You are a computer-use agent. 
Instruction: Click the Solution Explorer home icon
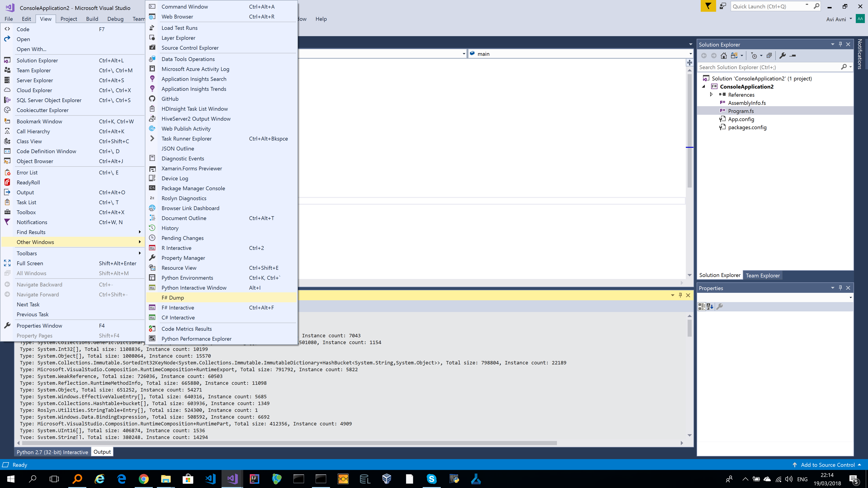tap(723, 56)
